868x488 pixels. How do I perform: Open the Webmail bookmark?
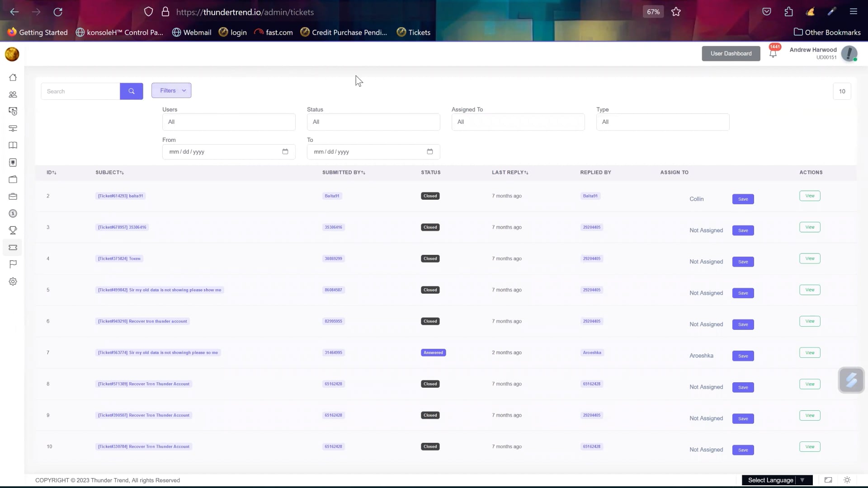pyautogui.click(x=192, y=33)
